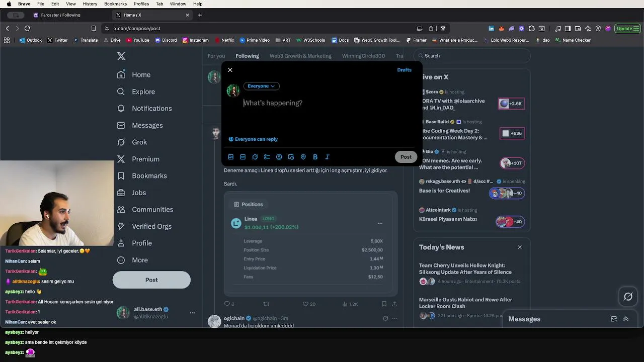Open Brave Shields lion icon
Screen dimensions: 644x362
coord(443,29)
